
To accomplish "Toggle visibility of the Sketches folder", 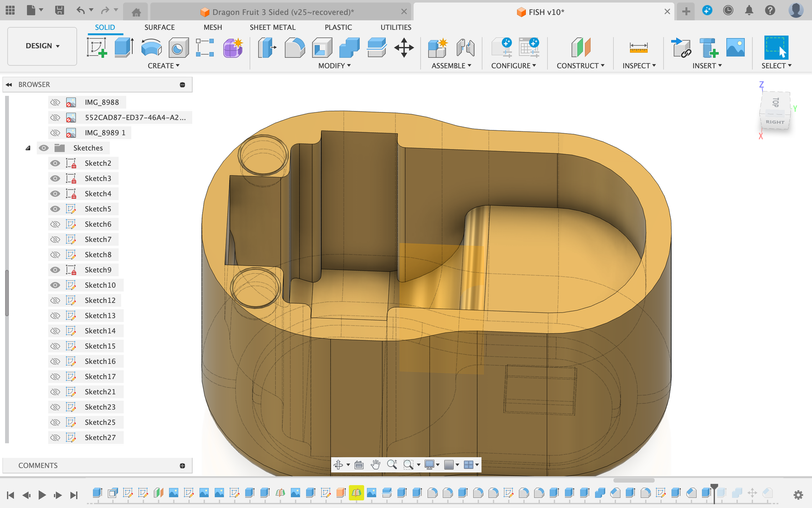I will pos(44,148).
